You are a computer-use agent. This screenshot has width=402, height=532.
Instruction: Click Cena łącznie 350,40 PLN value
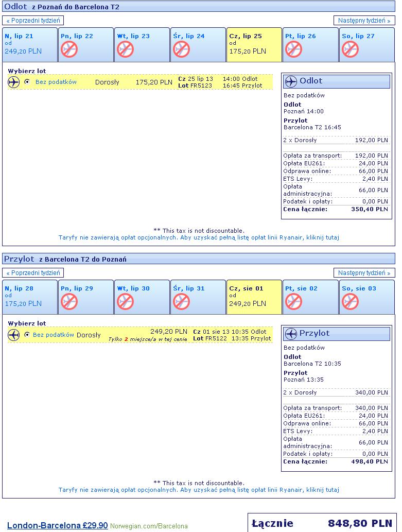[370, 209]
